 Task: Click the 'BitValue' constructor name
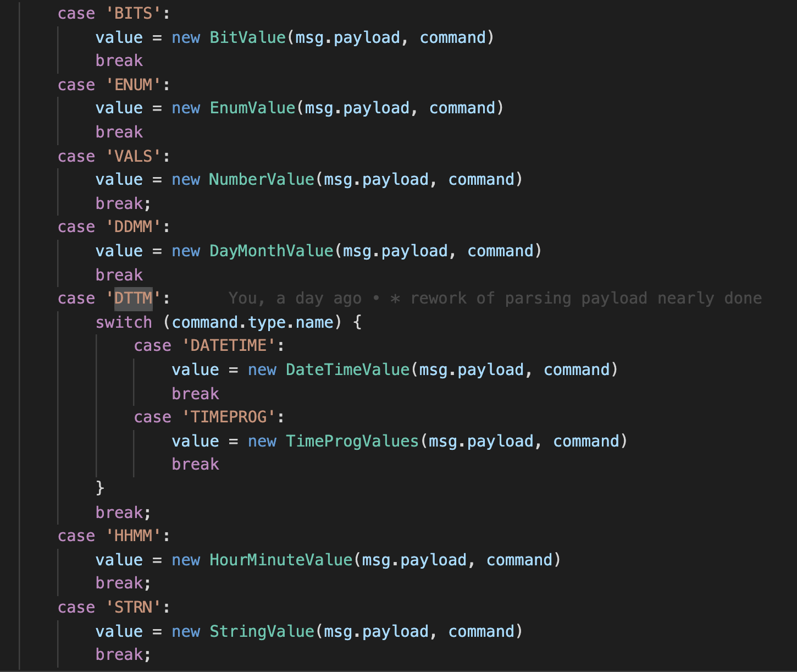(246, 37)
